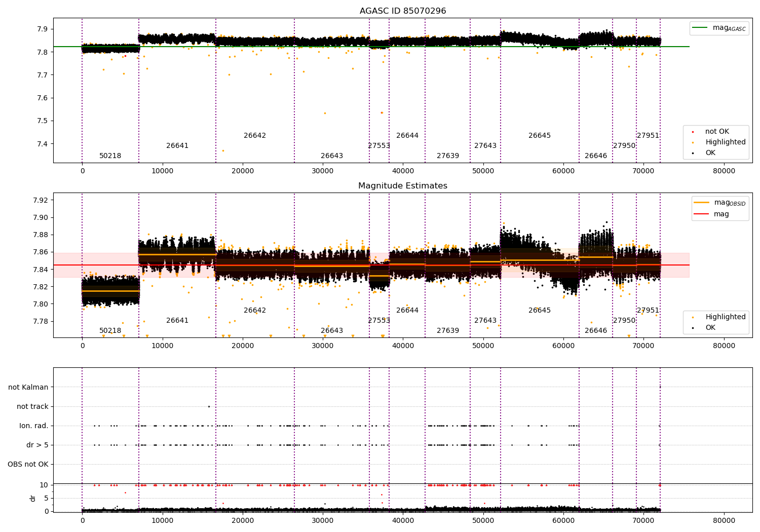Select the Magnitude Estimates panel title
Viewport: 760px width, 532px height.
[x=403, y=185]
